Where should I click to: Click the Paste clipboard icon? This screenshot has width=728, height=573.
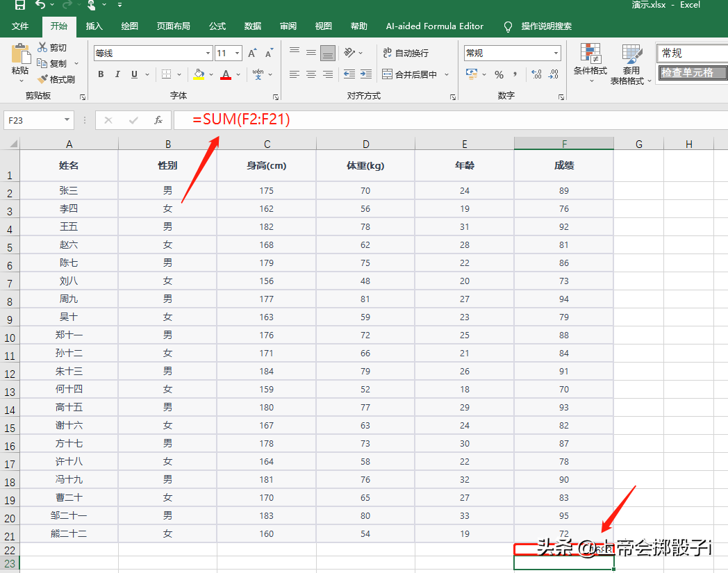tap(20, 54)
